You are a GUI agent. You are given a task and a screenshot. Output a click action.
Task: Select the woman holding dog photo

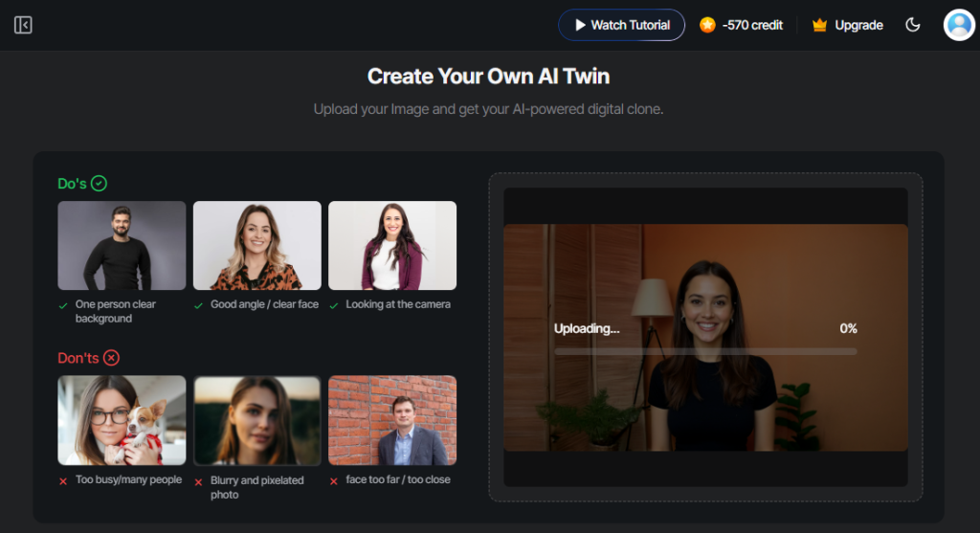[x=122, y=420]
